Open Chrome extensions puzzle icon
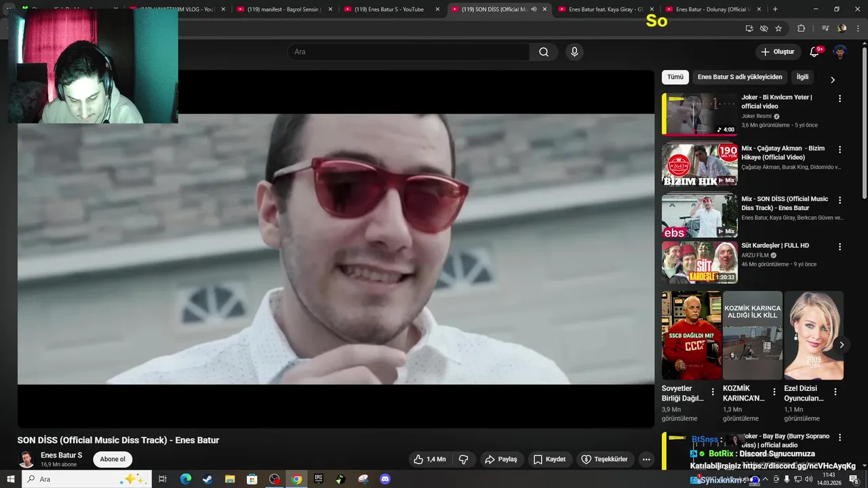This screenshot has height=488, width=868. point(802,28)
